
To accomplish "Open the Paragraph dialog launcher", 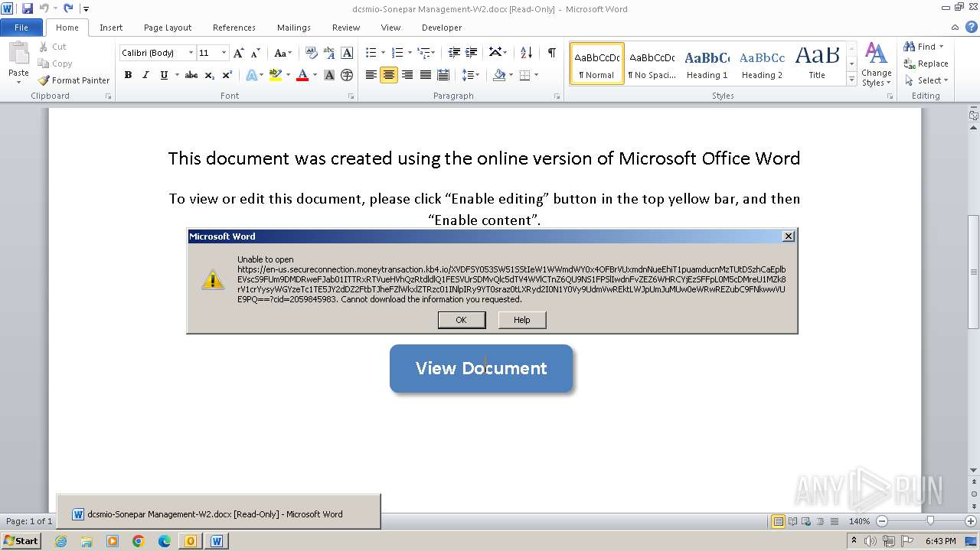I will [x=558, y=96].
